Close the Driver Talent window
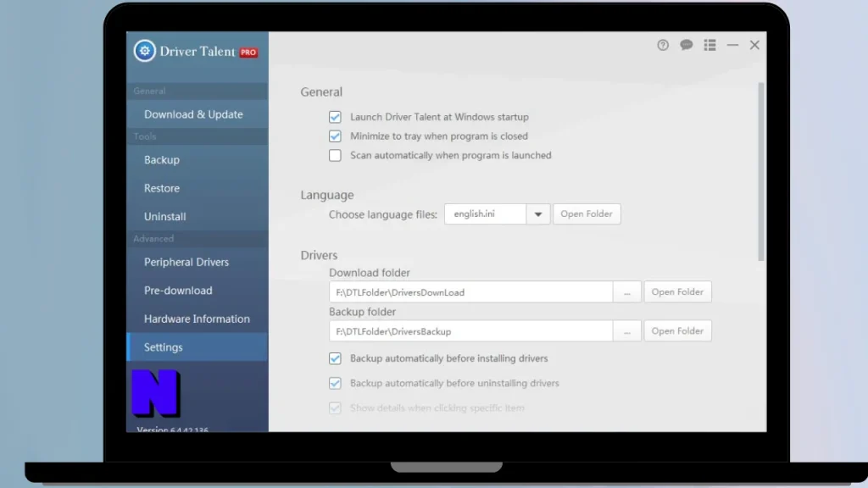Viewport: 868px width, 488px height. [754, 45]
